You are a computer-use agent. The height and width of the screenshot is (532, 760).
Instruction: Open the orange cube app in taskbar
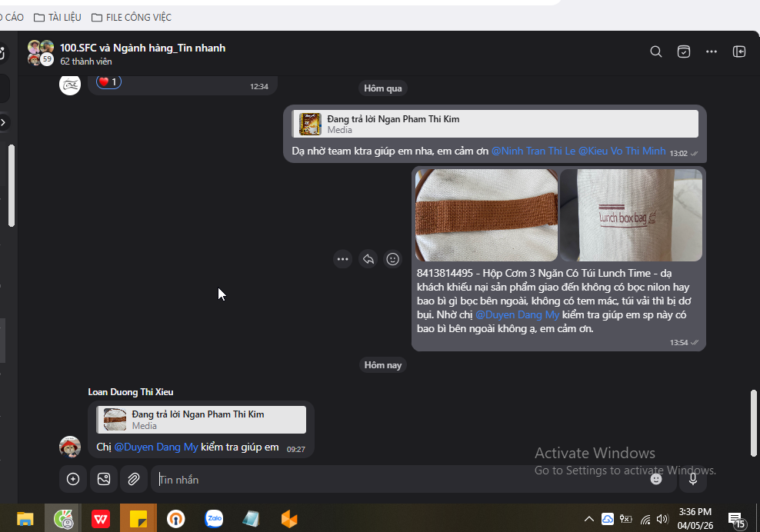(289, 519)
